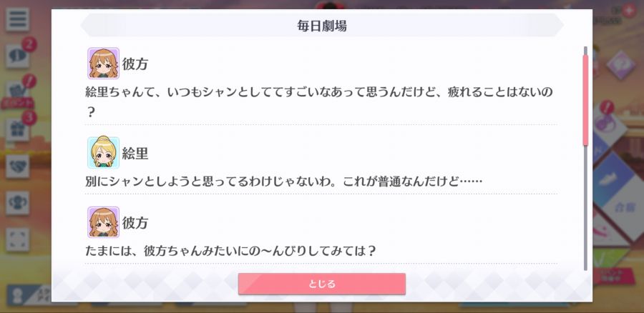Click the pink scrollbar thumb of dialog
Viewport: 644px width, 313px height.
coord(585,99)
